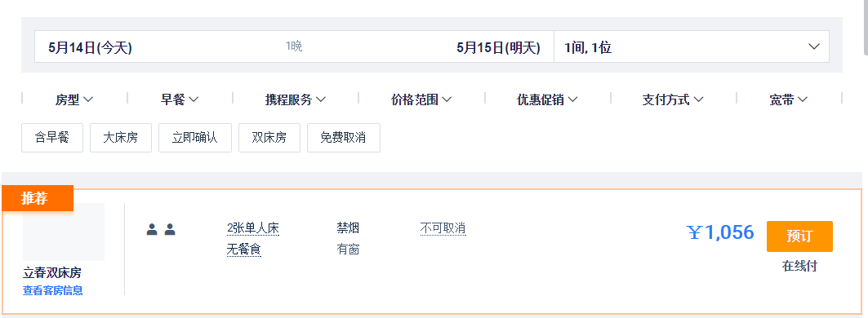The height and width of the screenshot is (318, 868).
Task: Expand the 宽带 filter
Action: click(788, 99)
